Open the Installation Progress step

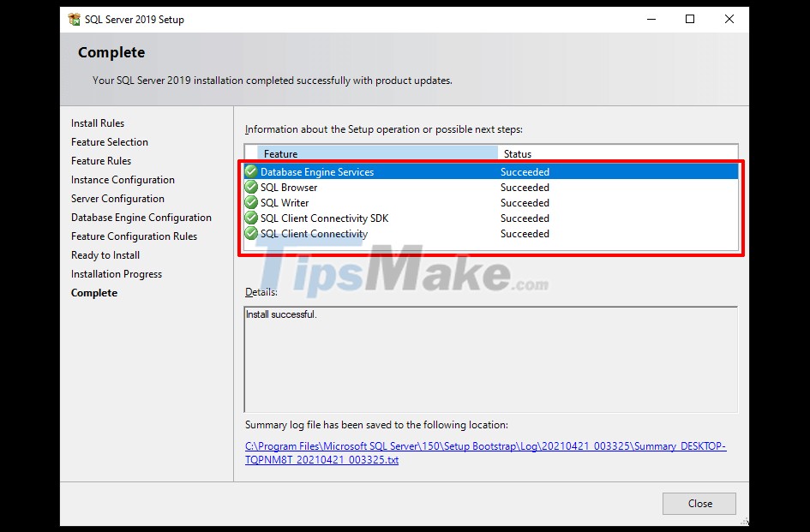pos(117,273)
